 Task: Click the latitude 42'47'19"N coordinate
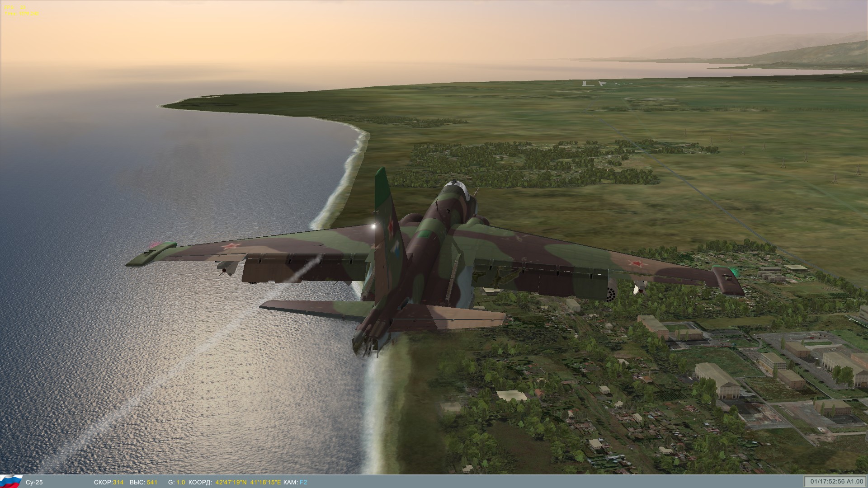(231, 482)
